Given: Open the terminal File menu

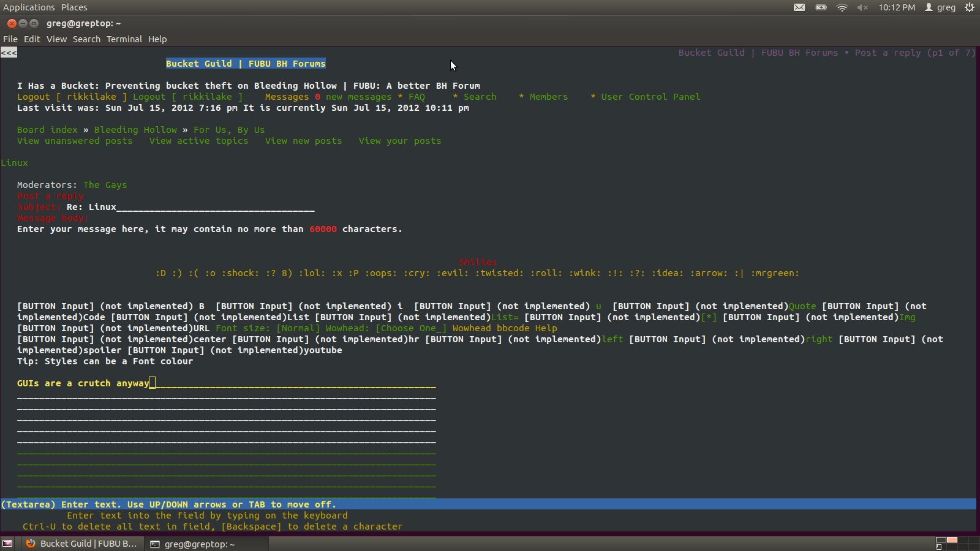Looking at the screenshot, I should (10, 39).
